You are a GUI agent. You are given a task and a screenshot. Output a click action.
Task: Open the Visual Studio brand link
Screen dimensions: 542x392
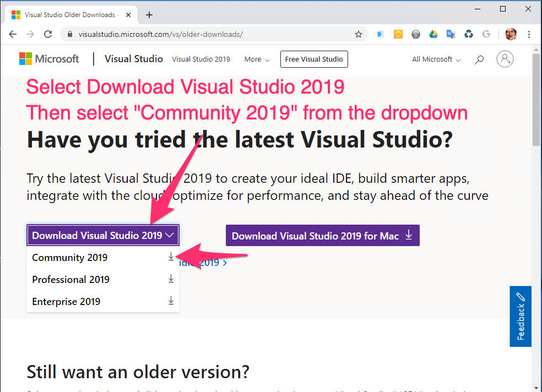coord(134,59)
